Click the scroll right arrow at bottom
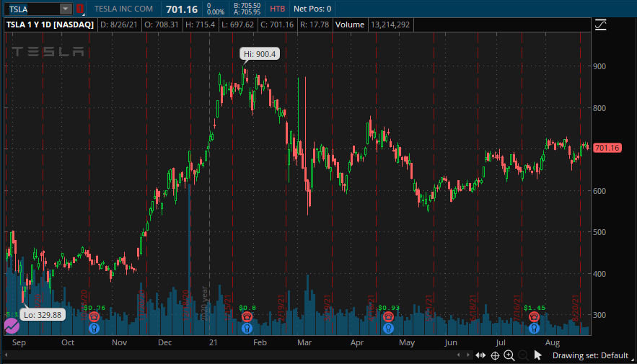The height and width of the screenshot is (364, 637). tap(468, 355)
